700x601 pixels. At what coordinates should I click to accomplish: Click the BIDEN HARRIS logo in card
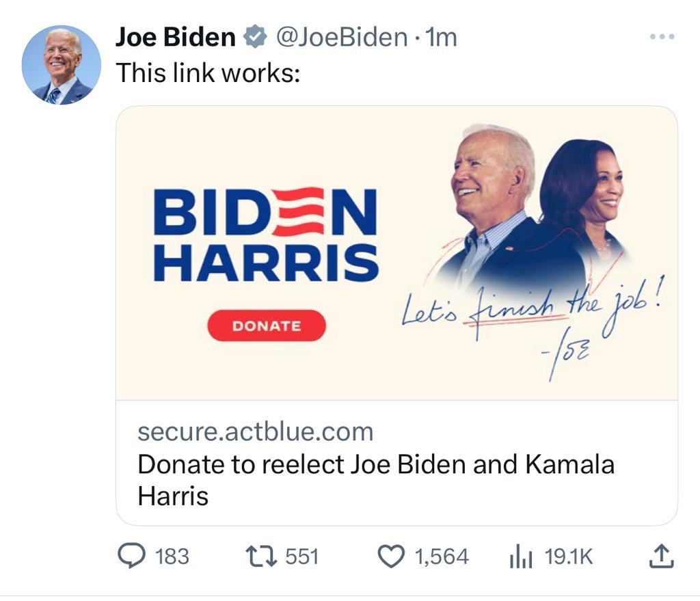click(x=266, y=235)
